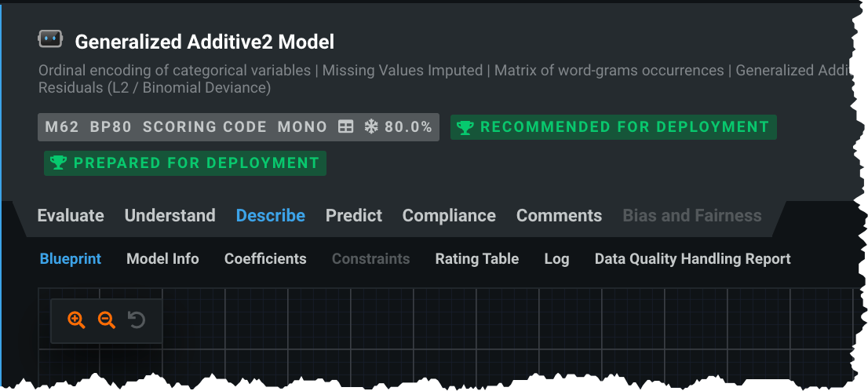This screenshot has width=868, height=391.
Task: Click the zoom out magnifier icon
Action: tap(106, 320)
